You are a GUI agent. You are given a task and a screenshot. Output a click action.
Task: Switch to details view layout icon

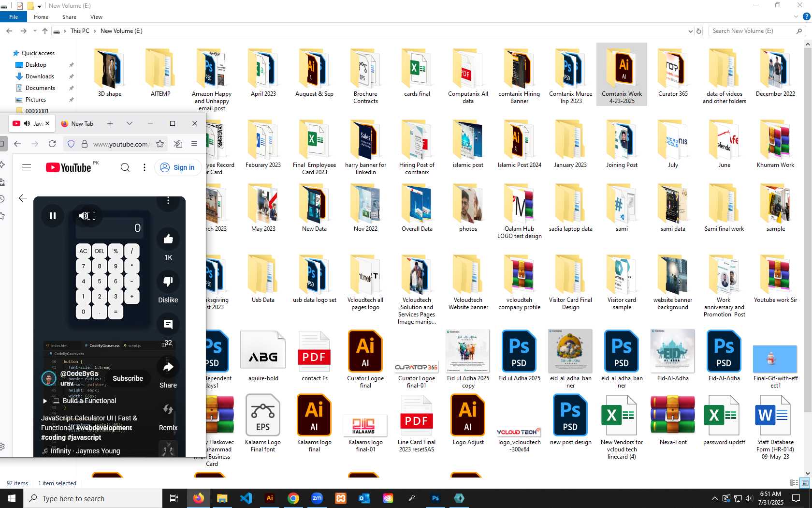tap(794, 483)
